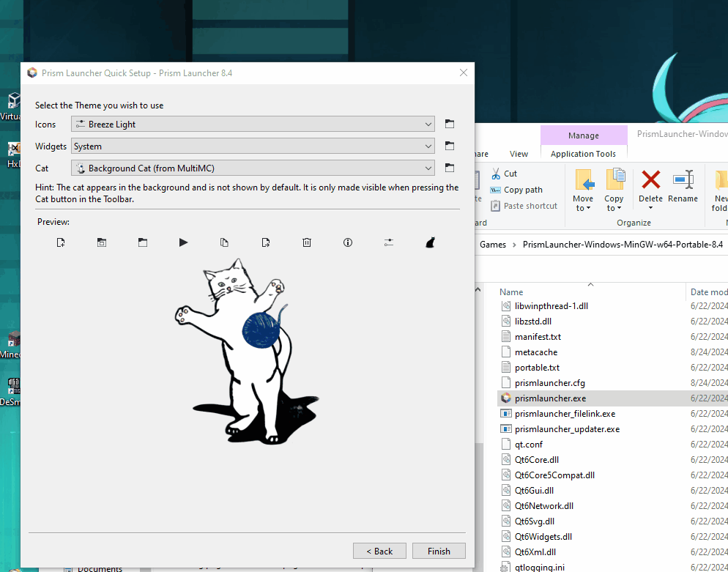The width and height of the screenshot is (728, 572).
Task: Select the Minecraft desktop shortcut icon
Action: (14, 339)
